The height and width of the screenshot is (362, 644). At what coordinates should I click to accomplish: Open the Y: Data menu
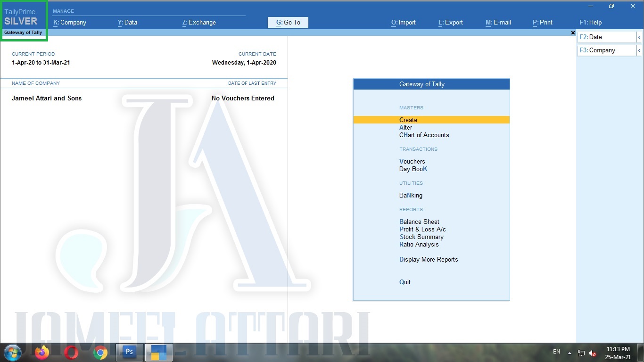pyautogui.click(x=127, y=22)
